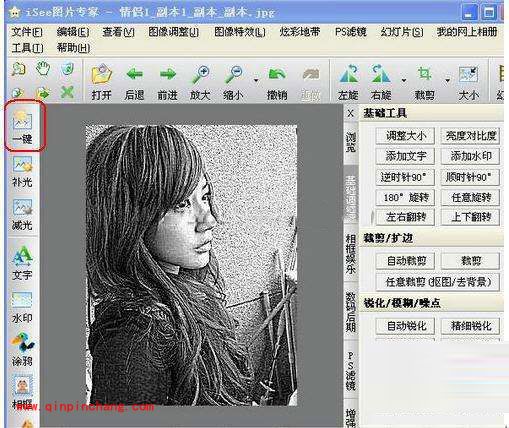This screenshot has width=509, height=428.
Task: Click the hand pan tool icon
Action: pyautogui.click(x=43, y=68)
